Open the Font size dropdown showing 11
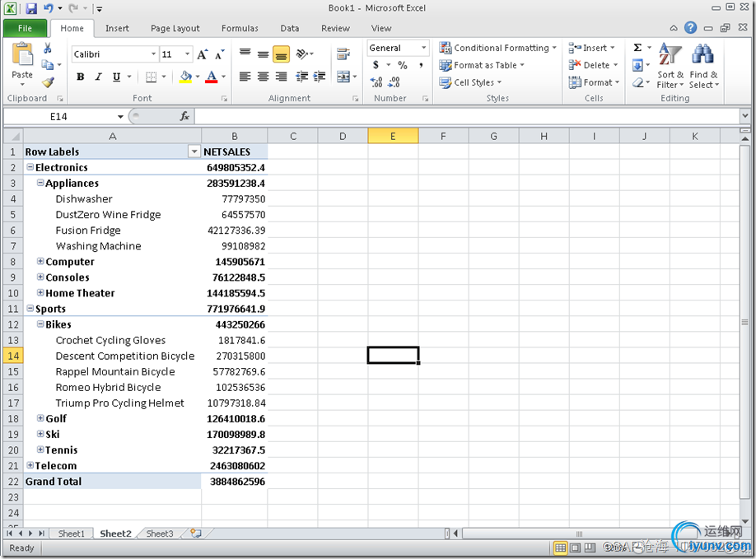756x559 pixels. click(187, 54)
